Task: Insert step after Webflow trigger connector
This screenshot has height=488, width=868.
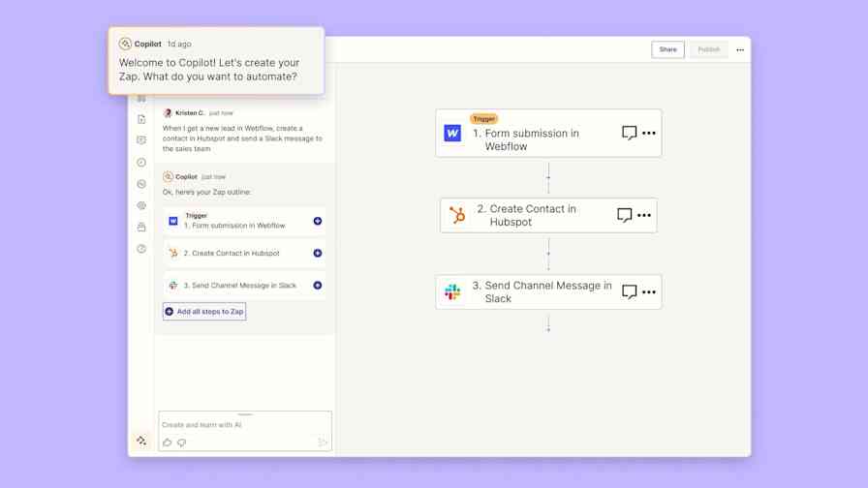Action: [548, 177]
